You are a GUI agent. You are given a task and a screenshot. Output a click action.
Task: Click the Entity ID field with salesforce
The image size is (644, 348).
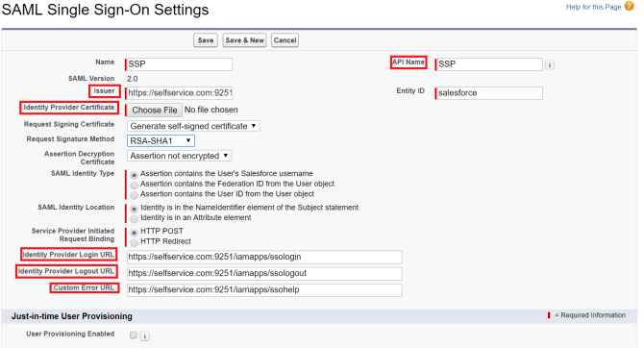(x=489, y=93)
